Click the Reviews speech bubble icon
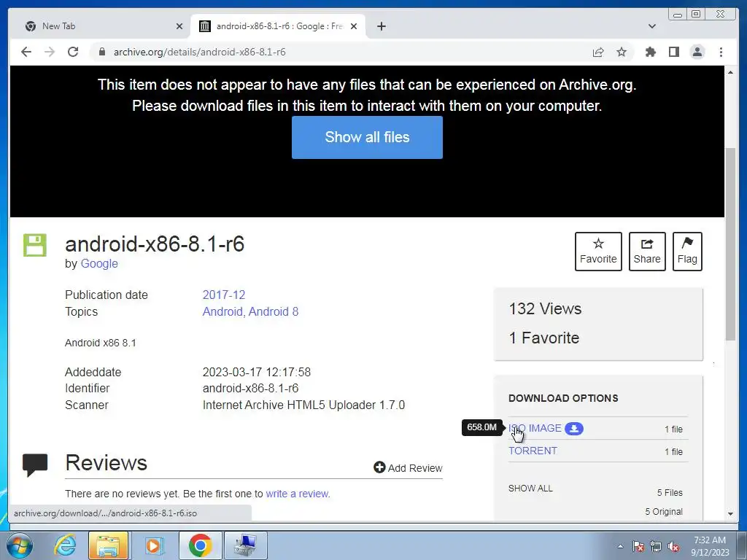The height and width of the screenshot is (560, 747). [35, 464]
